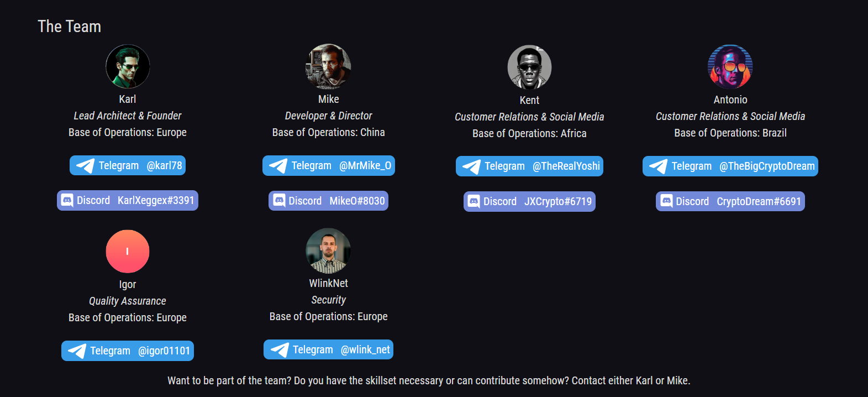Click Antonio's neon profile avatar
The height and width of the screenshot is (397, 868).
tap(730, 67)
